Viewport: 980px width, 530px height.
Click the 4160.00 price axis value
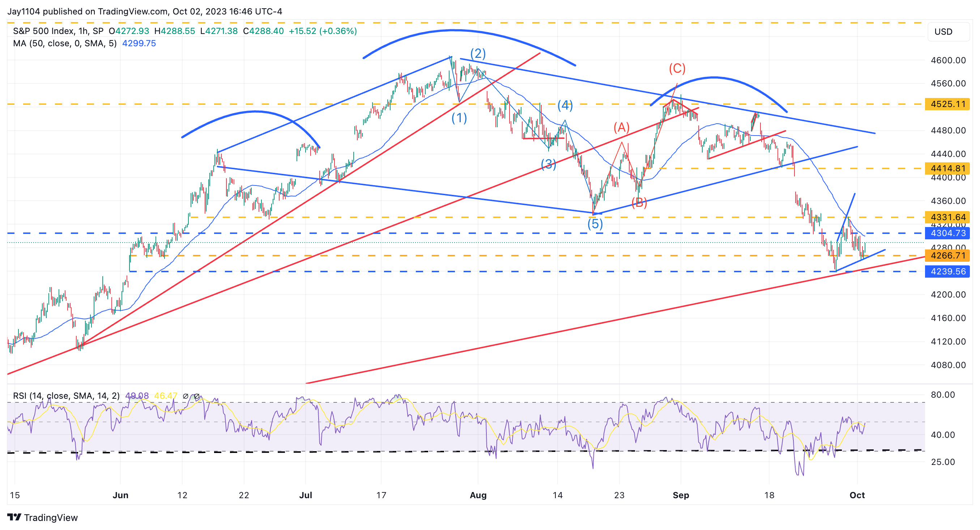(948, 318)
